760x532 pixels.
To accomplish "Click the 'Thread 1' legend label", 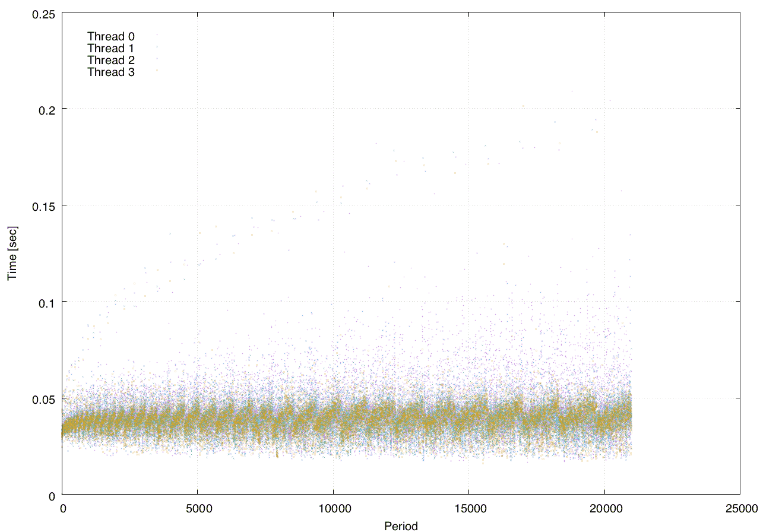I will 111,48.
